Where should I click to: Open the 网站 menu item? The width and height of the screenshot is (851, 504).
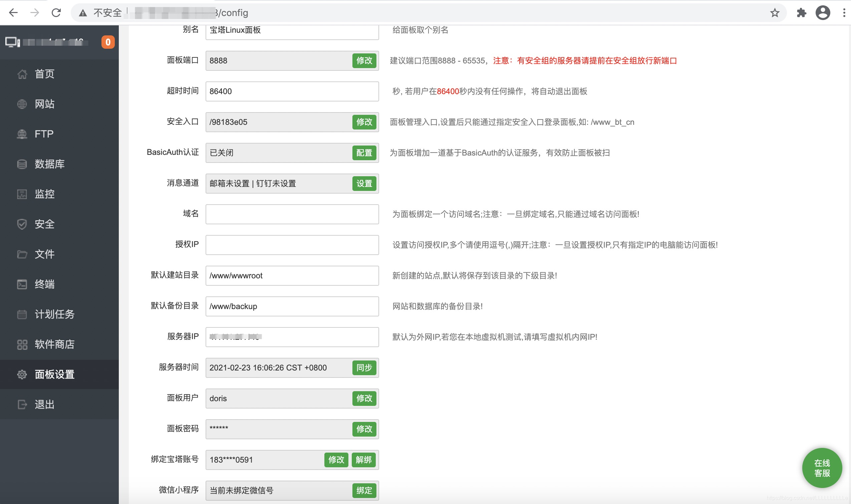point(59,104)
